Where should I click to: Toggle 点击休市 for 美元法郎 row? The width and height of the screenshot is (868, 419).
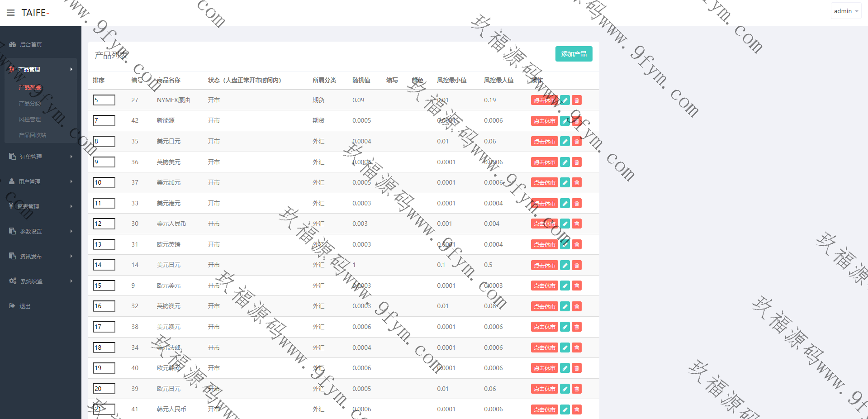tap(544, 348)
